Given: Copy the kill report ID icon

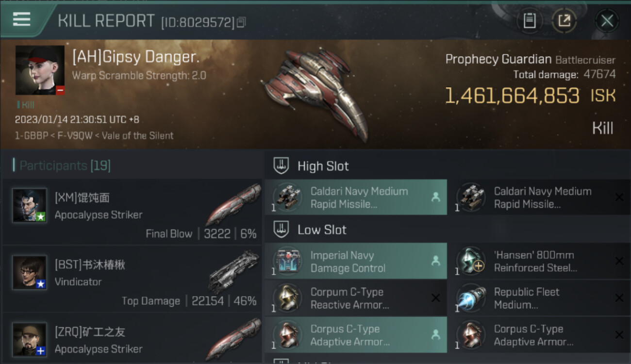Looking at the screenshot, I should click(241, 22).
